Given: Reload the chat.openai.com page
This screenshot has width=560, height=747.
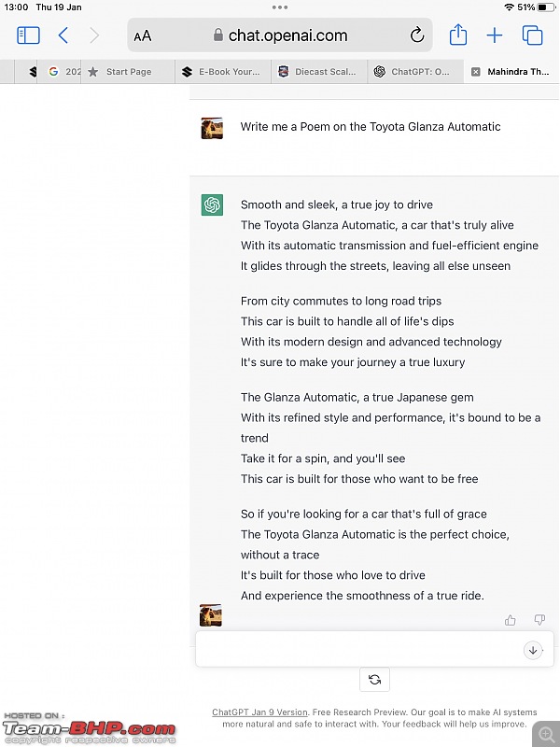Looking at the screenshot, I should pos(416,35).
